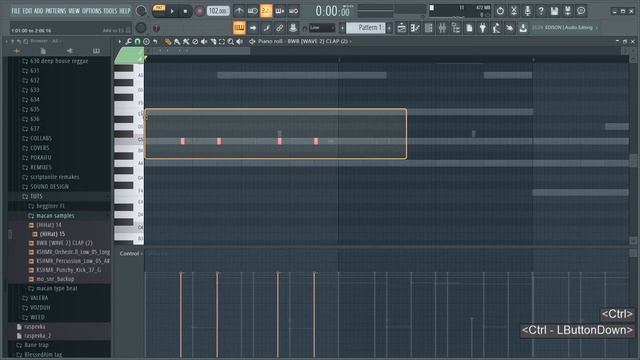This screenshot has width=640, height=360.
Task: Click the next pattern arrow after Pattern 1
Action: click(x=389, y=28)
